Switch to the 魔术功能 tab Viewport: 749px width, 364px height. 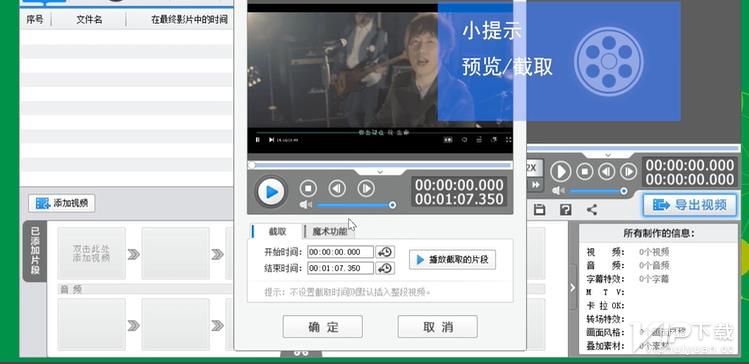pos(330,232)
